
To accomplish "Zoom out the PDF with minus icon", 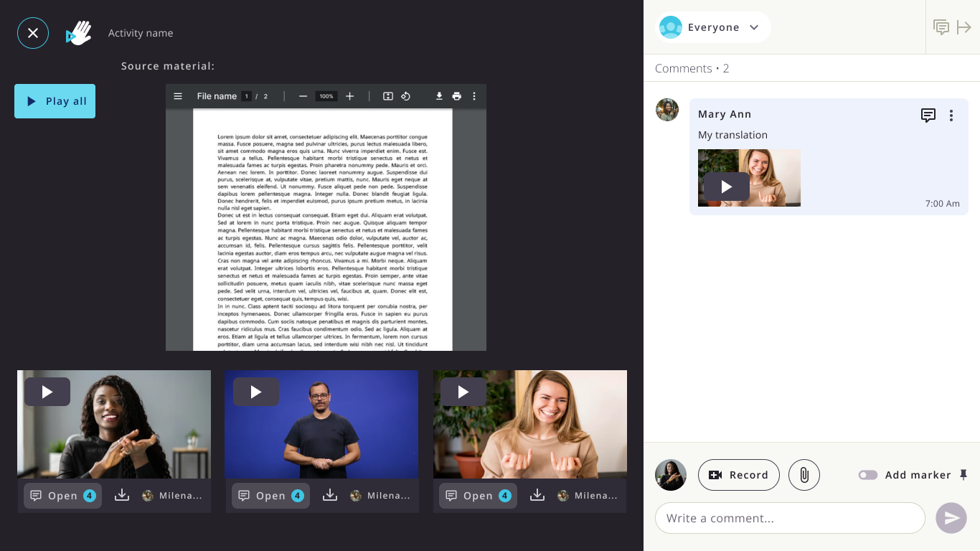I will point(303,96).
